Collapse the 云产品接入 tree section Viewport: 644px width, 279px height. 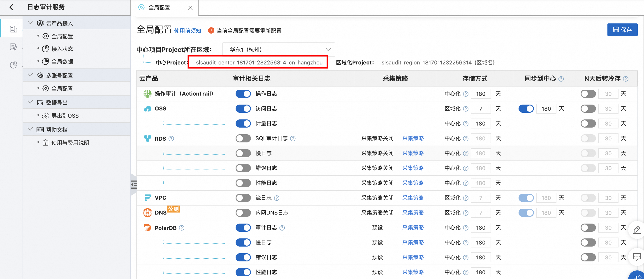coord(30,23)
